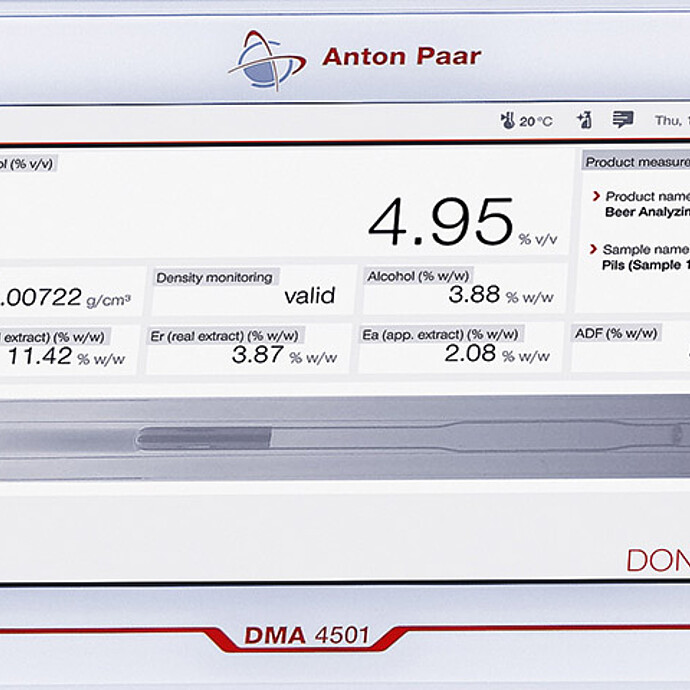Tap the valid status text

(x=310, y=296)
